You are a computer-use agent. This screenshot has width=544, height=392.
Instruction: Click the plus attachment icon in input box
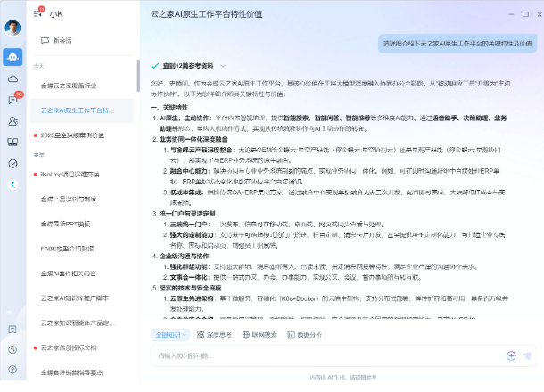tap(511, 355)
